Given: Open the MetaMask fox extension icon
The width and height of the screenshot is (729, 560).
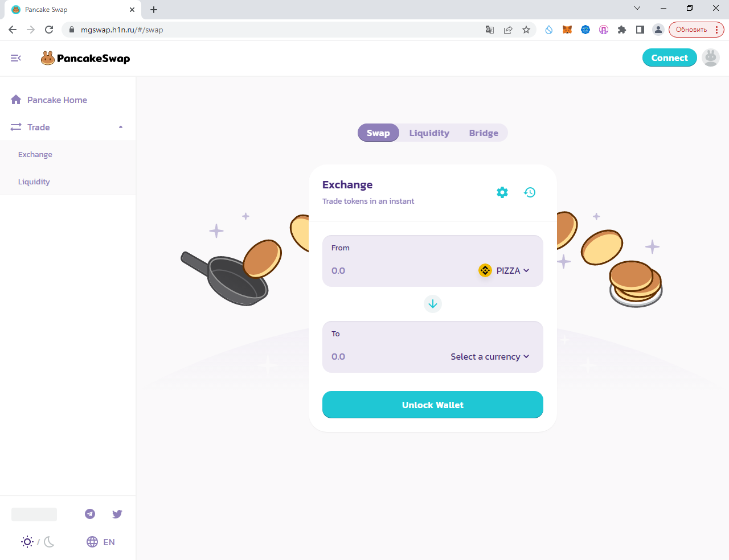Looking at the screenshot, I should 567,30.
